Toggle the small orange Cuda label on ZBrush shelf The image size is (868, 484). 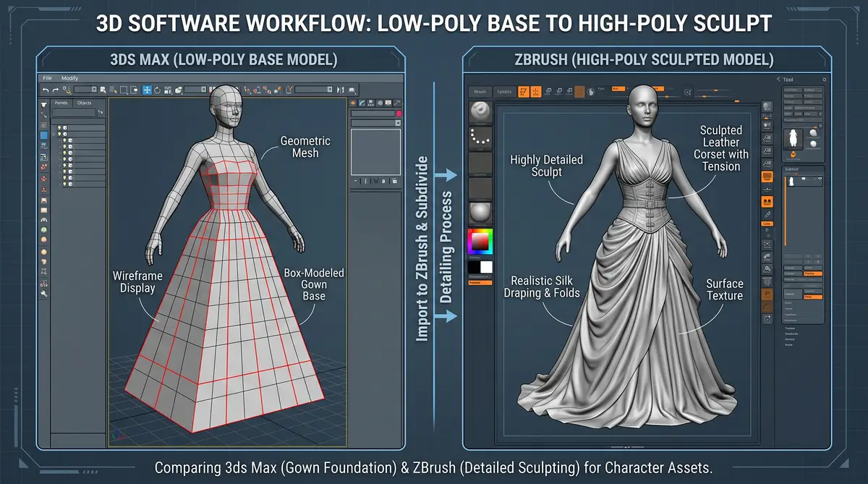click(x=767, y=224)
